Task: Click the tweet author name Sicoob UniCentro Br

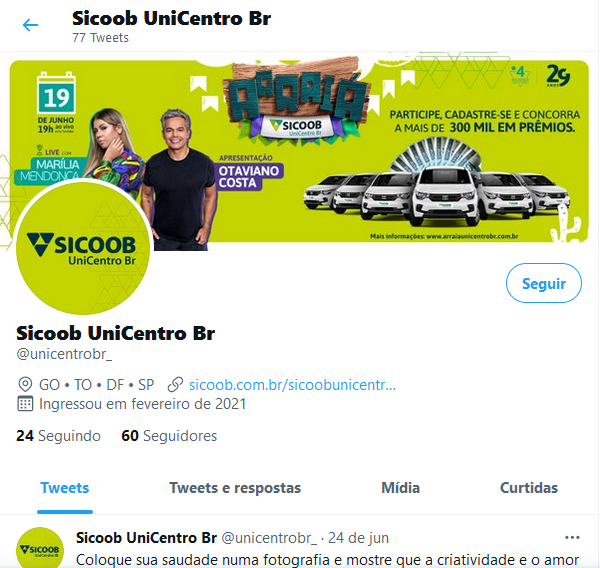Action: [146, 538]
